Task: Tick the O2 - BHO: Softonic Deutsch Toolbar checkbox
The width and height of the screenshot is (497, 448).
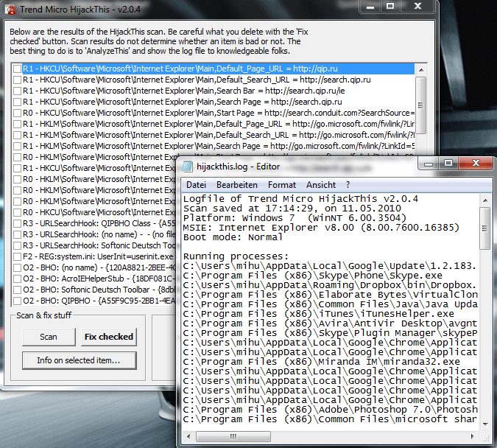Action: pyautogui.click(x=18, y=290)
